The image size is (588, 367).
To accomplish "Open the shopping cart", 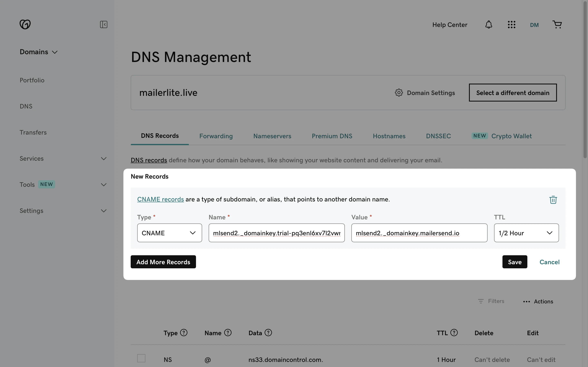I will [x=557, y=24].
